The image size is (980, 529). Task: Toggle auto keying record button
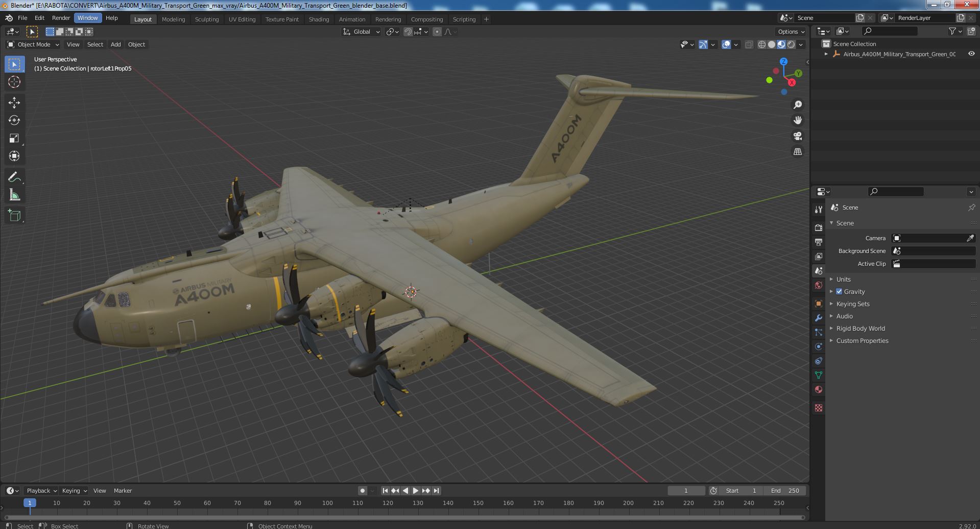tap(362, 491)
